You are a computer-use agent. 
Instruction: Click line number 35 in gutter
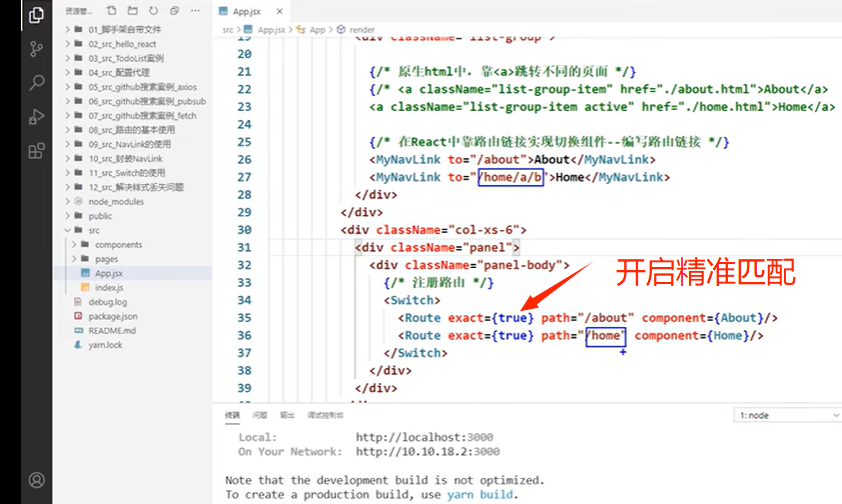tap(244, 318)
